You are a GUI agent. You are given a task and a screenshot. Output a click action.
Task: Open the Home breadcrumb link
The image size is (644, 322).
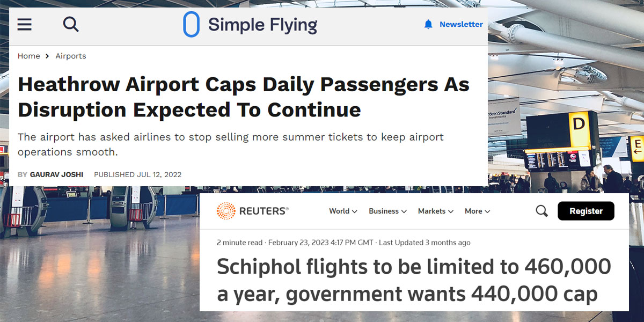(28, 56)
